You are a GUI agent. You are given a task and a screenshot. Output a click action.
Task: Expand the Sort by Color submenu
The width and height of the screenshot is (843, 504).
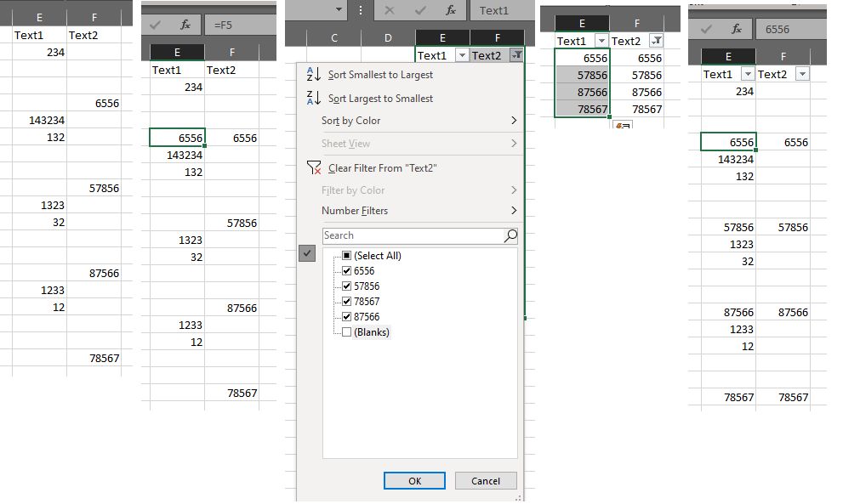pos(514,121)
